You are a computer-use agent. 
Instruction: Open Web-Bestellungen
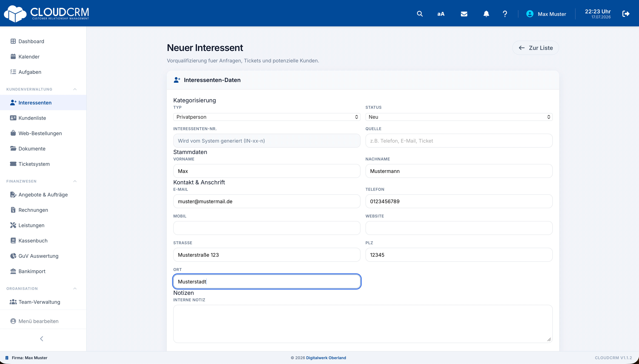[43, 133]
